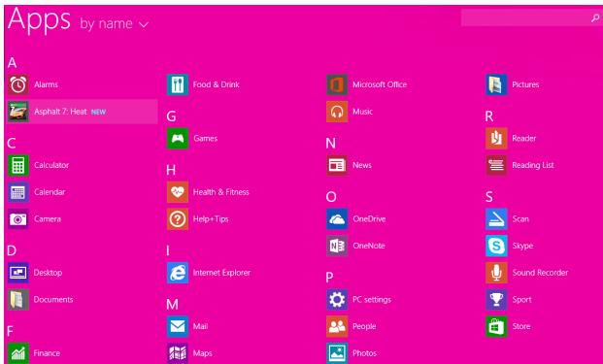The width and height of the screenshot is (603, 364).
Task: Open the News app icon
Action: click(337, 165)
